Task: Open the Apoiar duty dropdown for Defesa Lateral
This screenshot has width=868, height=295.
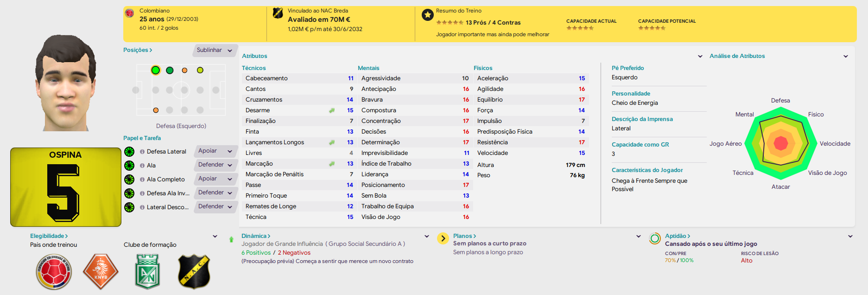Action: tap(215, 151)
